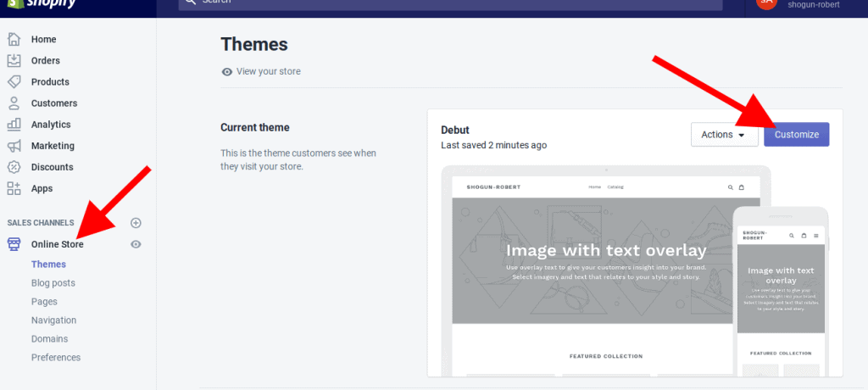
Task: Select Online Store sales channel
Action: pos(58,244)
